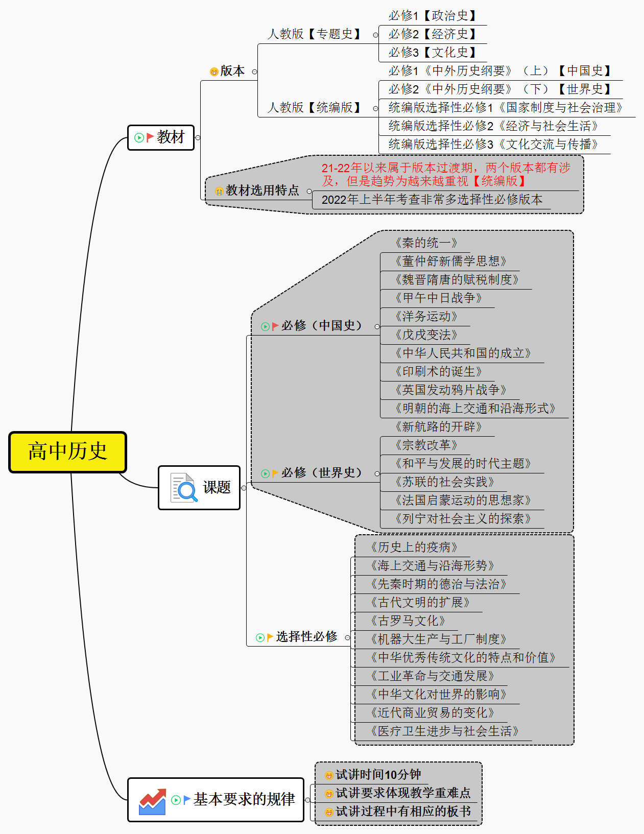Click the smiley icon beside 试讲时间10分钟
Screen dimensions: 644x834
(329, 775)
